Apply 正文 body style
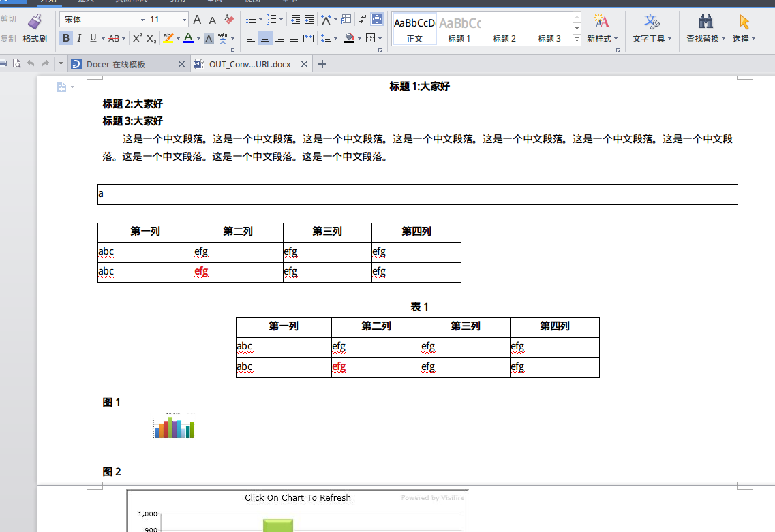This screenshot has width=775, height=532. [x=414, y=29]
